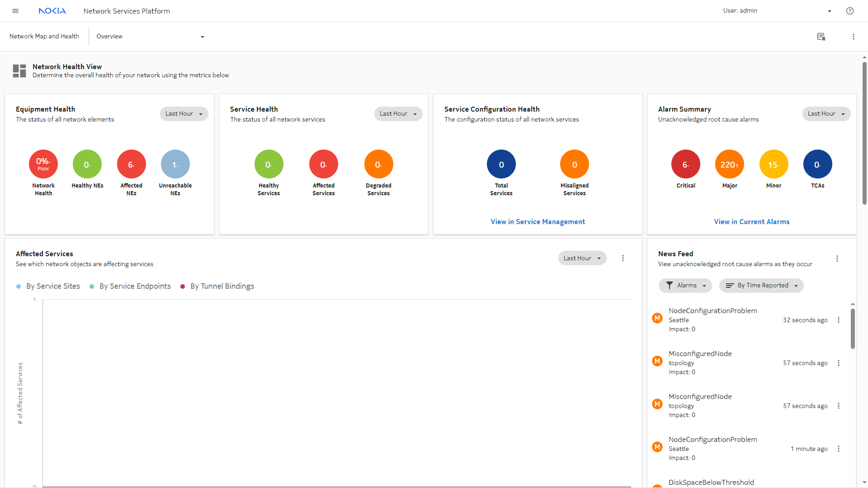The width and height of the screenshot is (868, 488).
Task: Click the main page vertical scrollbar thumb
Action: point(864,133)
